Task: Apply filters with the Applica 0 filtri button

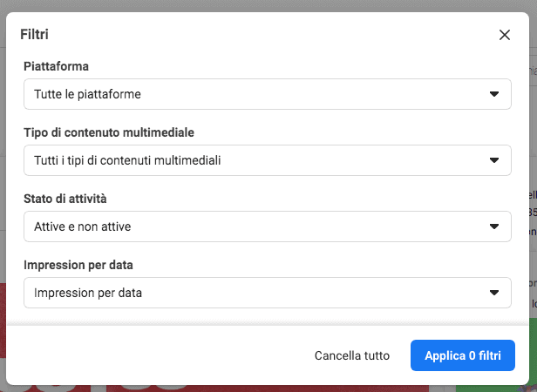Action: (x=463, y=355)
